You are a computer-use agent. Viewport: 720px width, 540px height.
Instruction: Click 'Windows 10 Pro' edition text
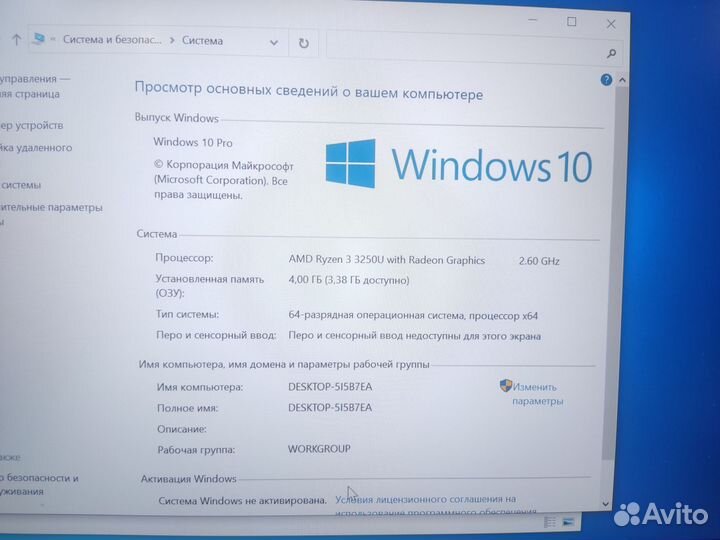[193, 142]
